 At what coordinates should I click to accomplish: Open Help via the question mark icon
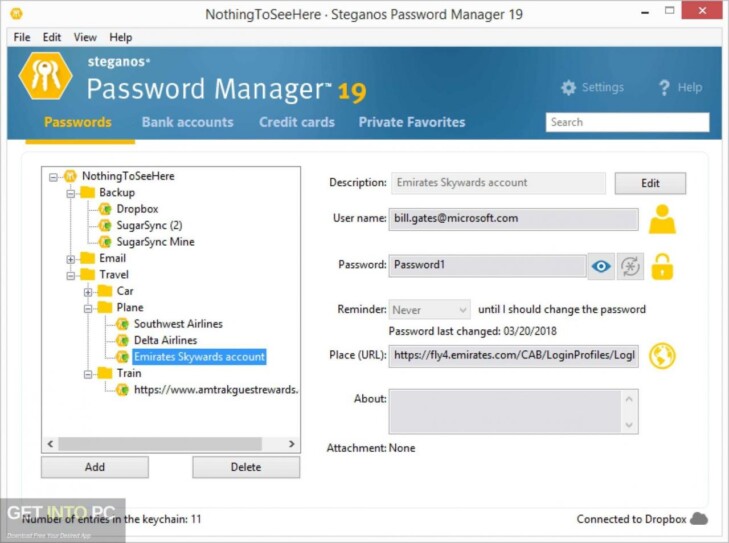pyautogui.click(x=664, y=87)
